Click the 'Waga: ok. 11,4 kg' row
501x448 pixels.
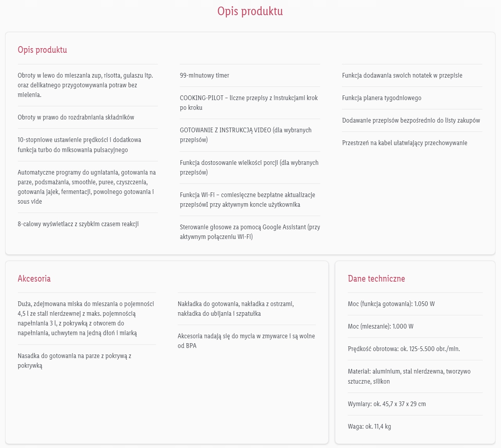(369, 426)
